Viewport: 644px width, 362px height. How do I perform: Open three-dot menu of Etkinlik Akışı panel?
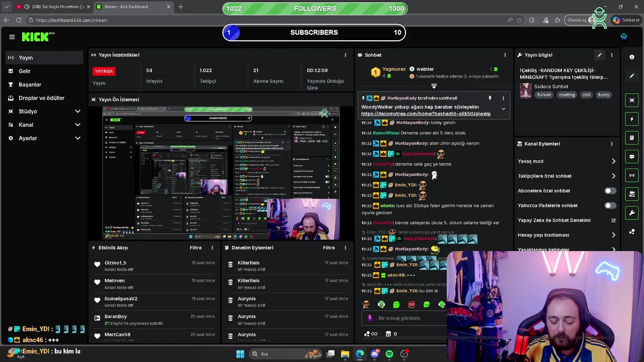coord(212,248)
